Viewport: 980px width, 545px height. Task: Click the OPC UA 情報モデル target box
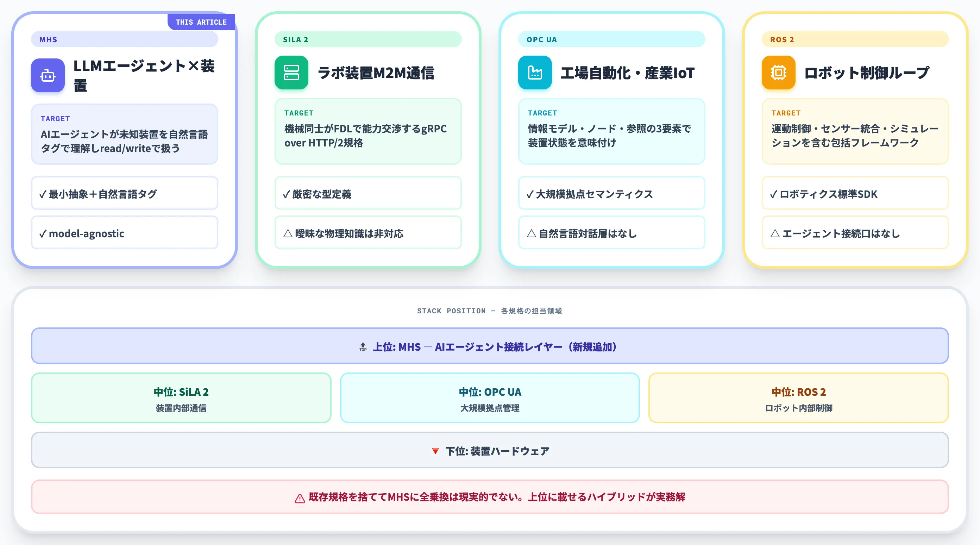click(x=611, y=131)
